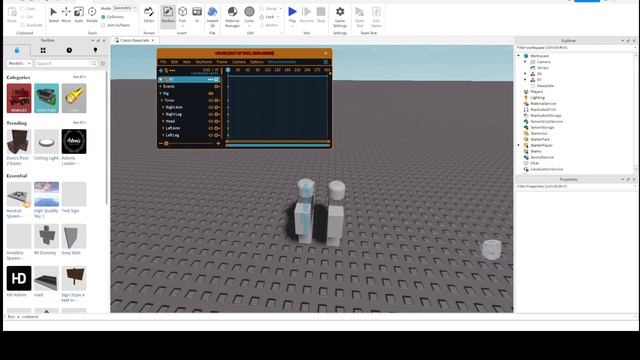Screen dimensions: 640x360
Task: Click See All for Trending
Action: [x=79, y=123]
